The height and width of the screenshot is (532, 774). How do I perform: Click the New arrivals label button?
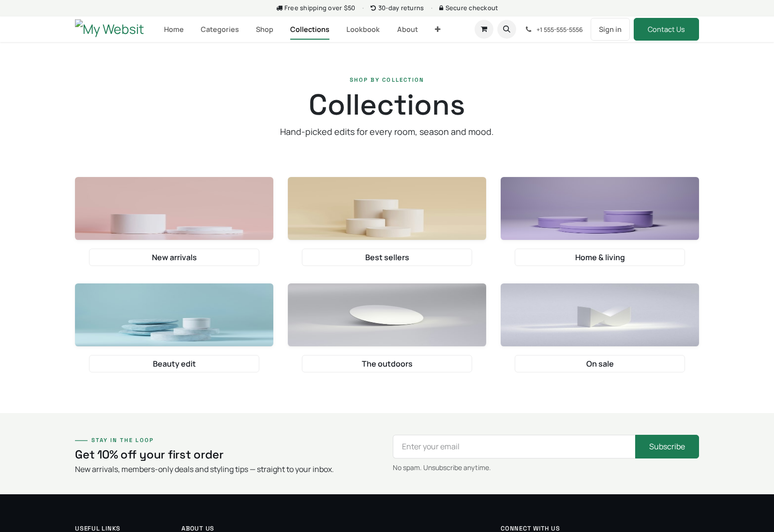coord(174,257)
